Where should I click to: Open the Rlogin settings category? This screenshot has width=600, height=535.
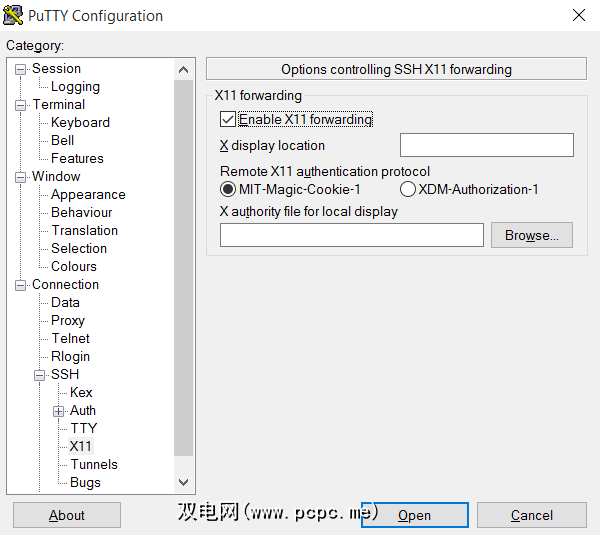(70, 356)
